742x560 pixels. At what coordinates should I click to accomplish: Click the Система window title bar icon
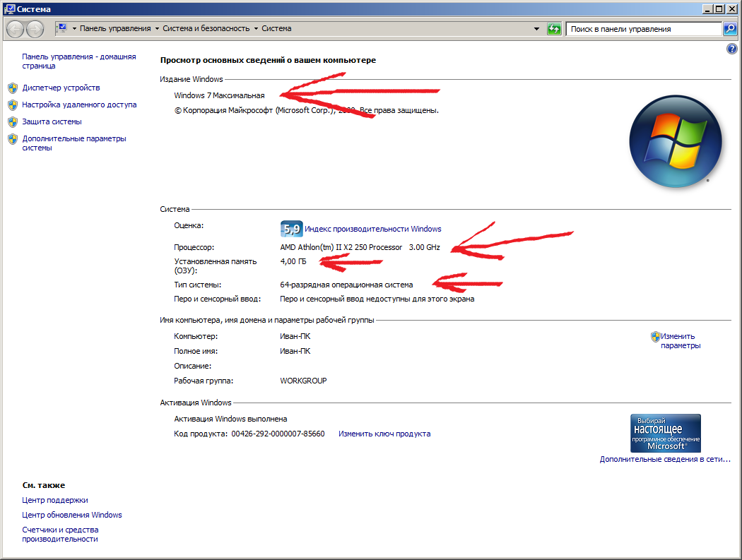click(x=9, y=8)
